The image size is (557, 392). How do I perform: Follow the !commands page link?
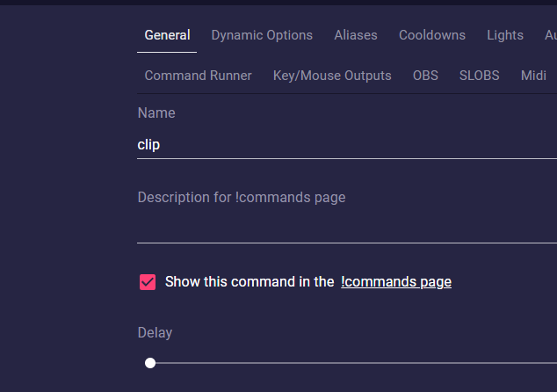[396, 282]
